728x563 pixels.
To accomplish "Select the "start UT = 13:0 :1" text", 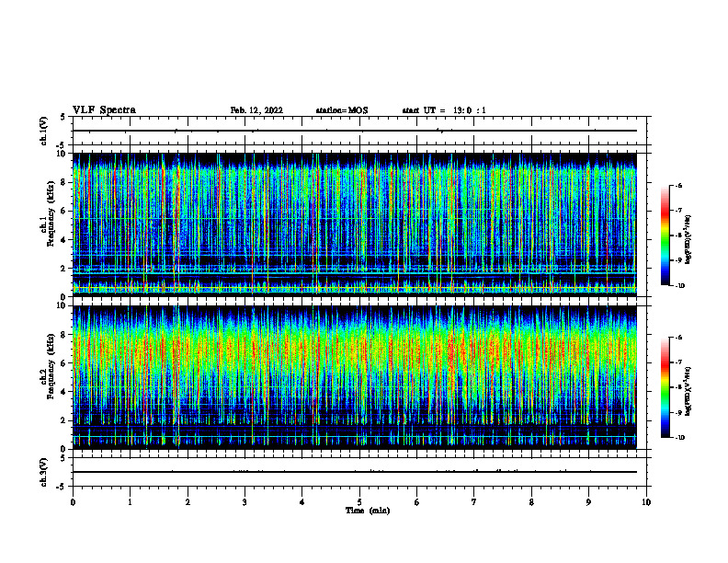I will pyautogui.click(x=444, y=110).
